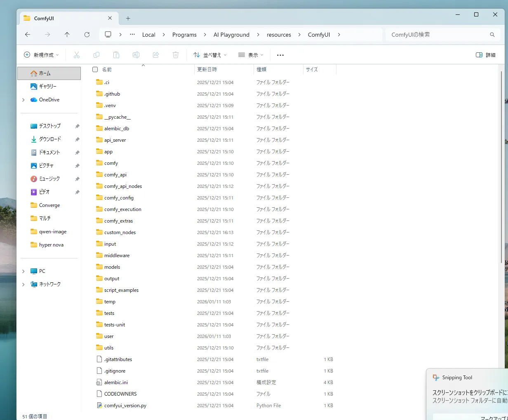The image size is (508, 420).
Task: Expand the PC tree node
Action: 24,271
